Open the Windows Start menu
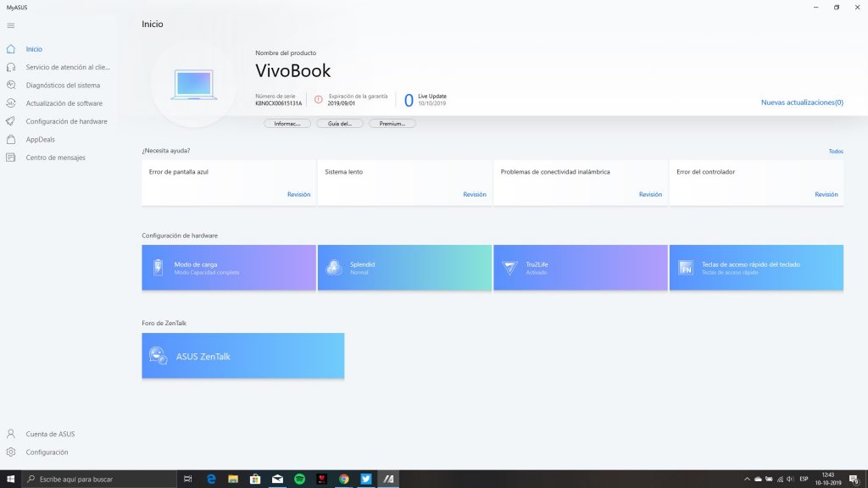Image resolution: width=868 pixels, height=488 pixels. tap(10, 480)
